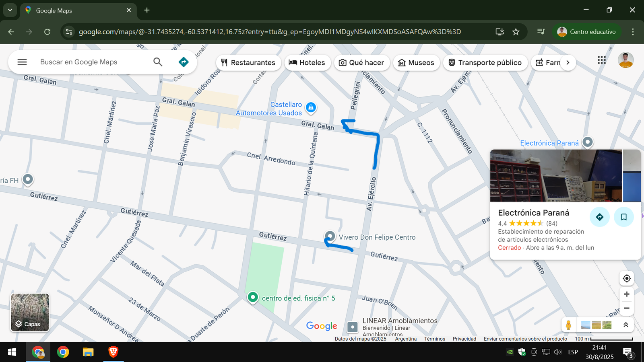Zoom in with the plus button

(x=627, y=294)
